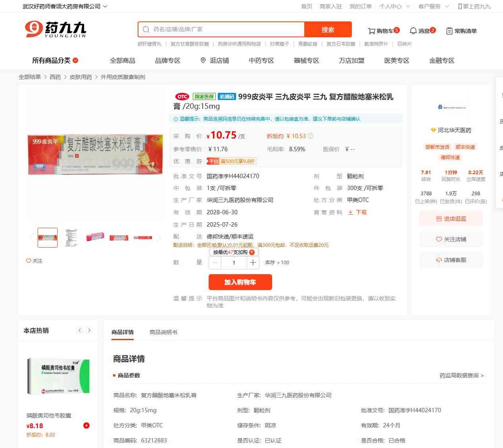This screenshot has height=448, width=503.
Task: Show next thumbnails with right arrow
Action: coord(159,238)
